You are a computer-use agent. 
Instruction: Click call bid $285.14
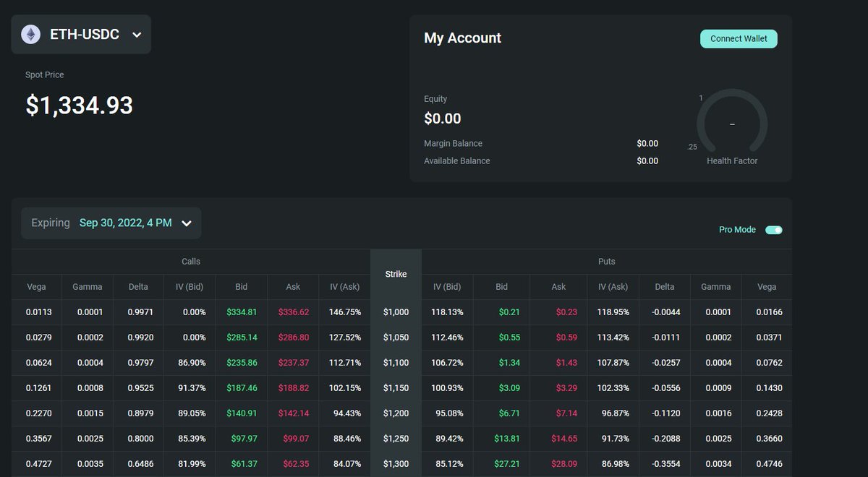[242, 338]
